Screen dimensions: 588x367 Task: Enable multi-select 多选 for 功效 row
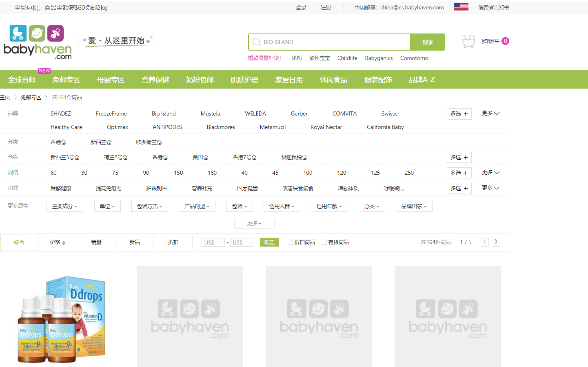pos(459,188)
